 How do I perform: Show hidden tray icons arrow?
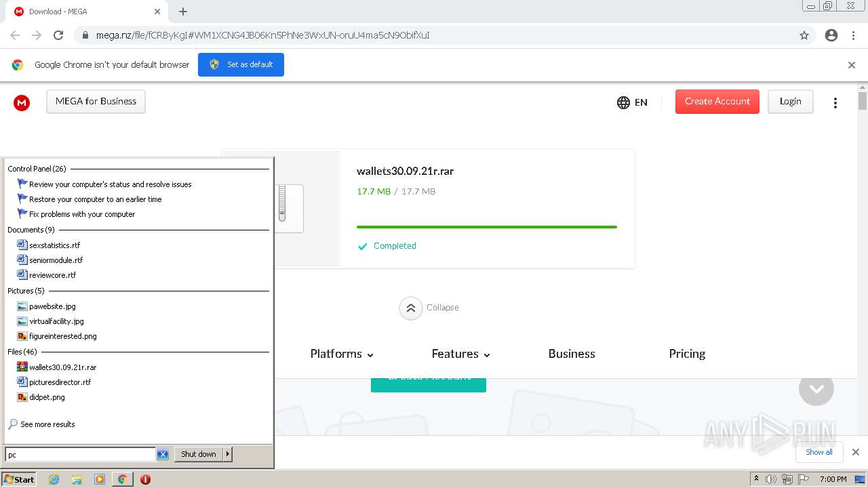pos(756,479)
